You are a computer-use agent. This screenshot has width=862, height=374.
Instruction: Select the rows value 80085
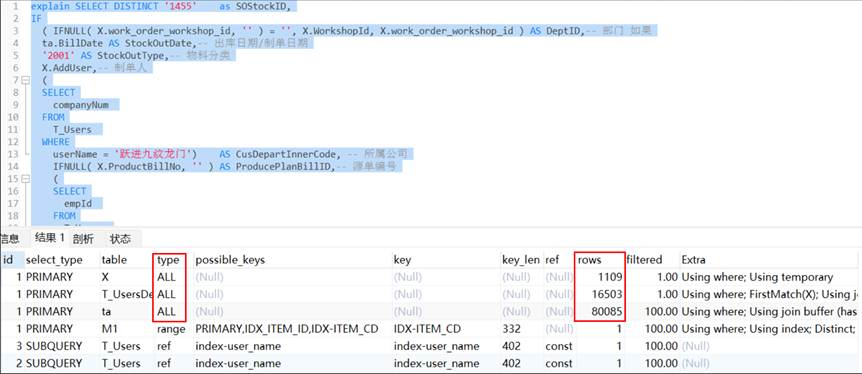pyautogui.click(x=607, y=311)
